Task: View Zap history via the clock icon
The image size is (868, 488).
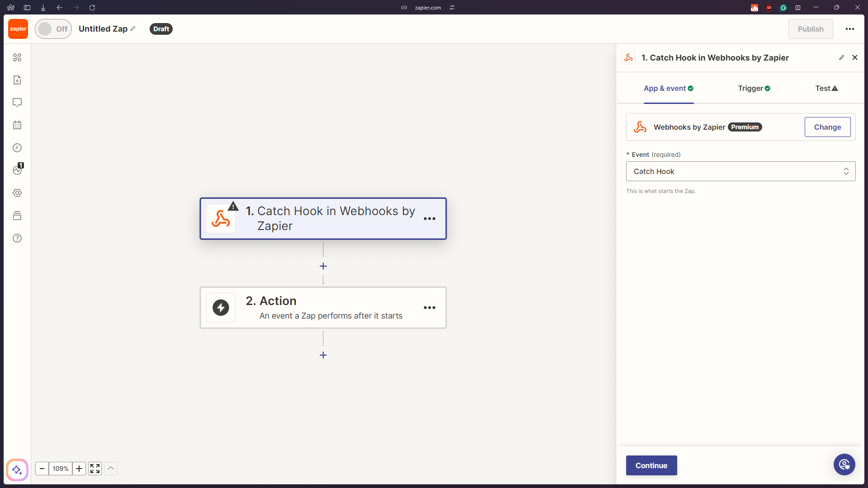Action: (17, 148)
